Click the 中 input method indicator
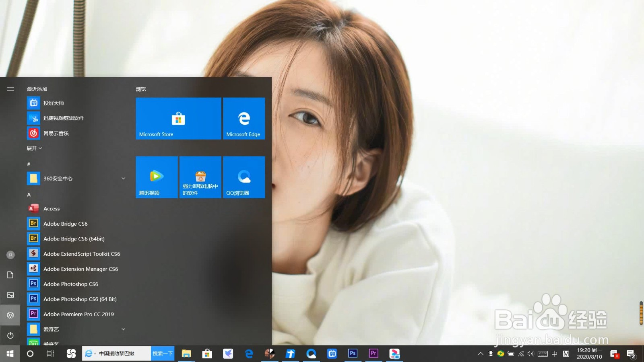The width and height of the screenshot is (644, 362). click(x=554, y=354)
